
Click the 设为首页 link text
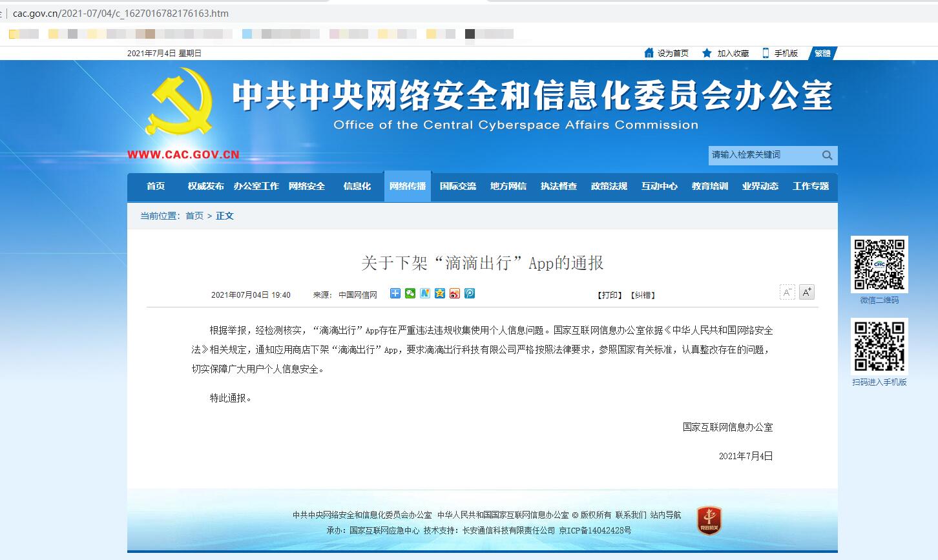[673, 54]
